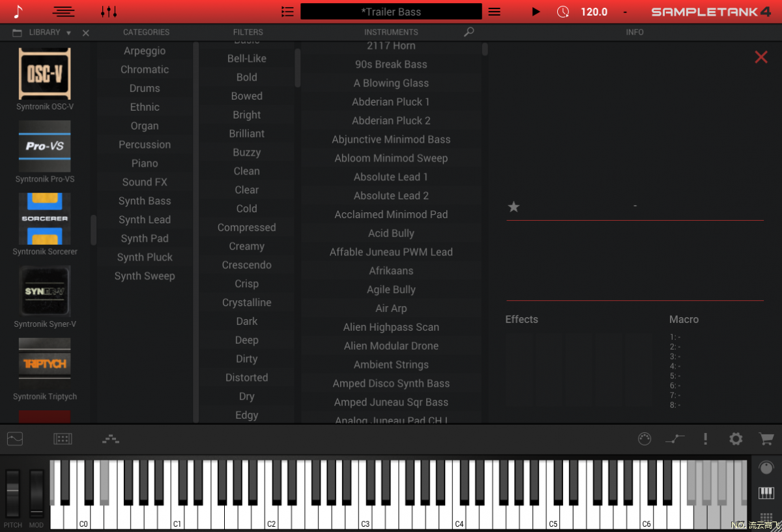Click the music note icon in top bar
Screen dimensions: 782x532
(x=18, y=12)
